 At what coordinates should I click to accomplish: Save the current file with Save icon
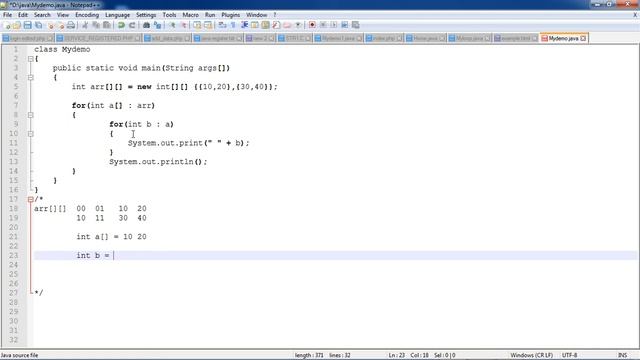click(27, 25)
